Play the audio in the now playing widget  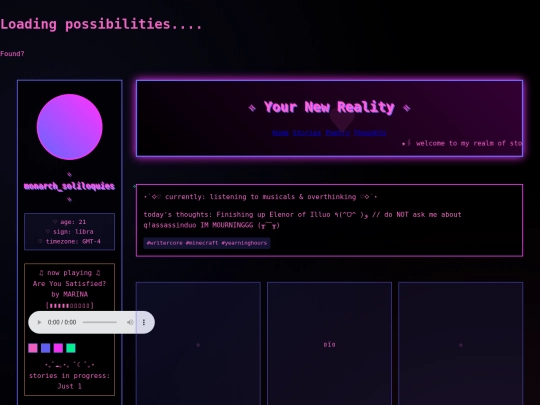(x=39, y=322)
